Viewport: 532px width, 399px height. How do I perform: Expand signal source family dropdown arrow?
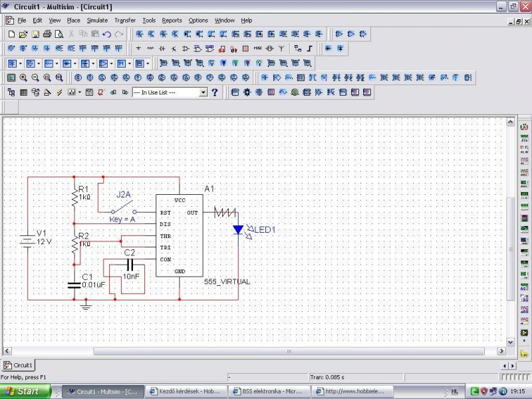pos(39,63)
